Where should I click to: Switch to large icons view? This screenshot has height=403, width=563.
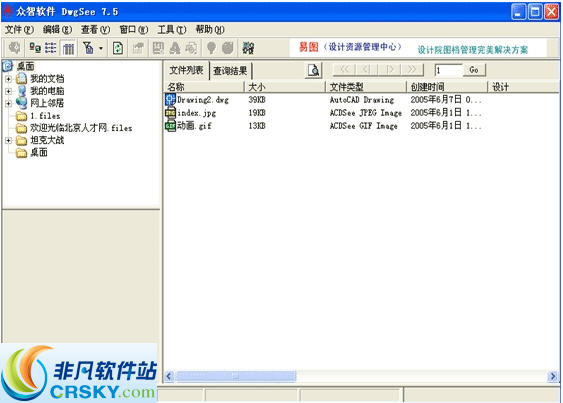pyautogui.click(x=35, y=47)
